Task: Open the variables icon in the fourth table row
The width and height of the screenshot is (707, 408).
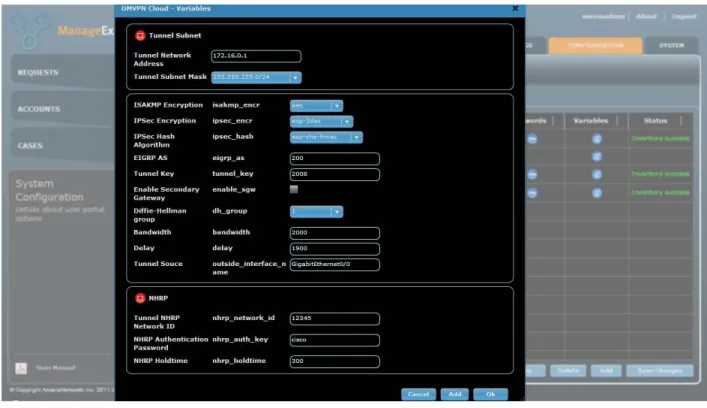Action: pyautogui.click(x=597, y=193)
